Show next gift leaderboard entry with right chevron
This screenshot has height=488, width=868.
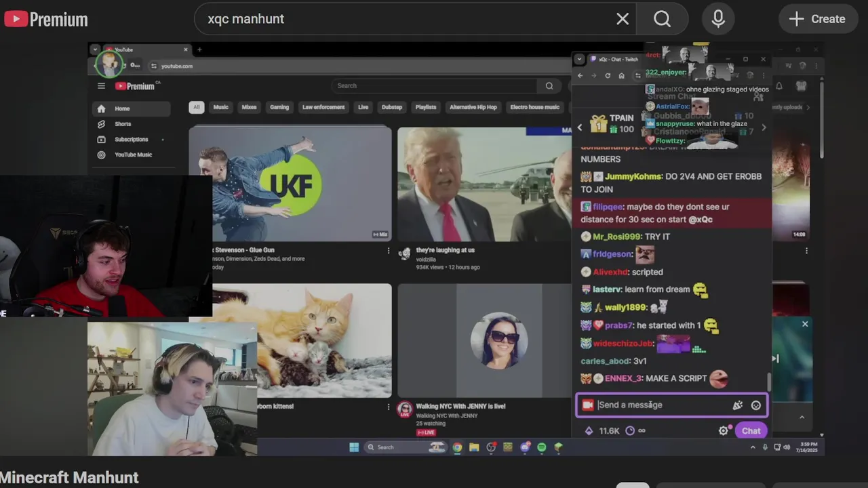click(764, 127)
